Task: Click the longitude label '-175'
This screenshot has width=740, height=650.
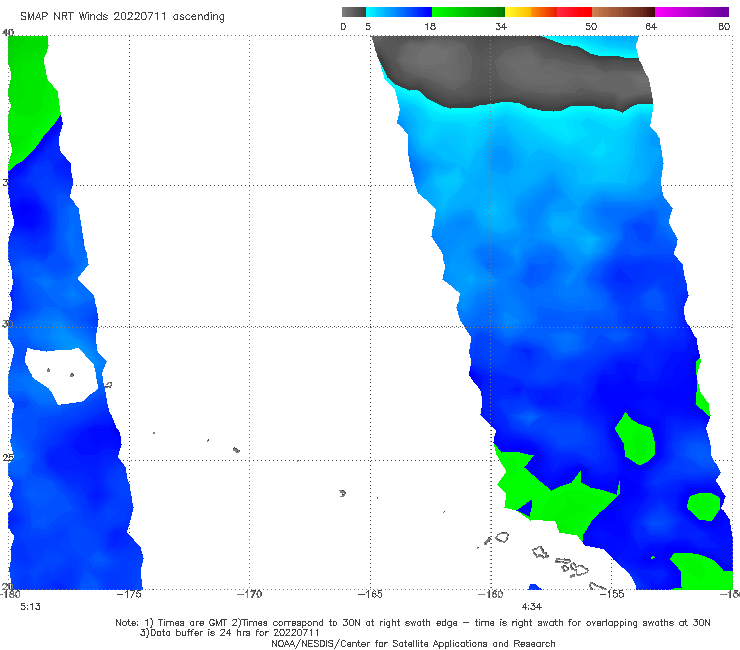Action: click(129, 594)
